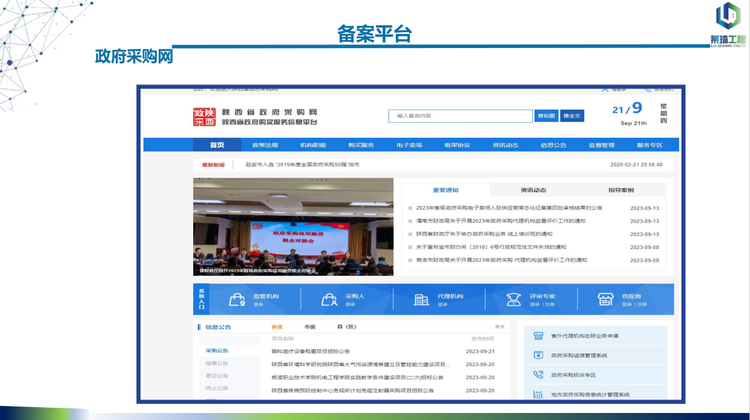Open the 2018 6号 规范性文件失效 notice
The width and height of the screenshot is (750, 420).
click(x=491, y=247)
